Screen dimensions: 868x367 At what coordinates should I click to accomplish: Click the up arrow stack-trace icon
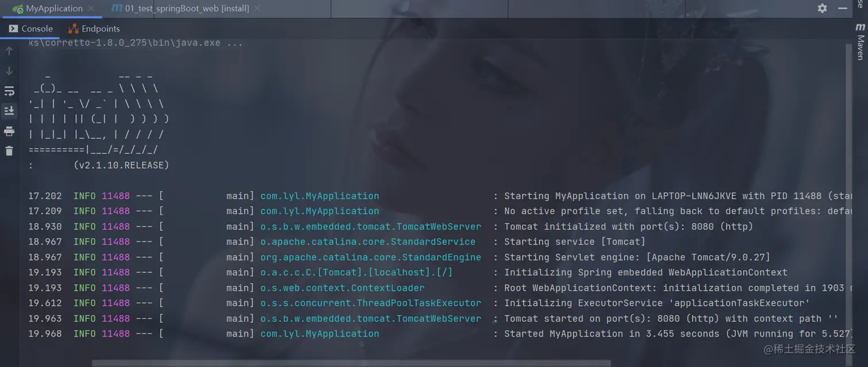(x=9, y=51)
